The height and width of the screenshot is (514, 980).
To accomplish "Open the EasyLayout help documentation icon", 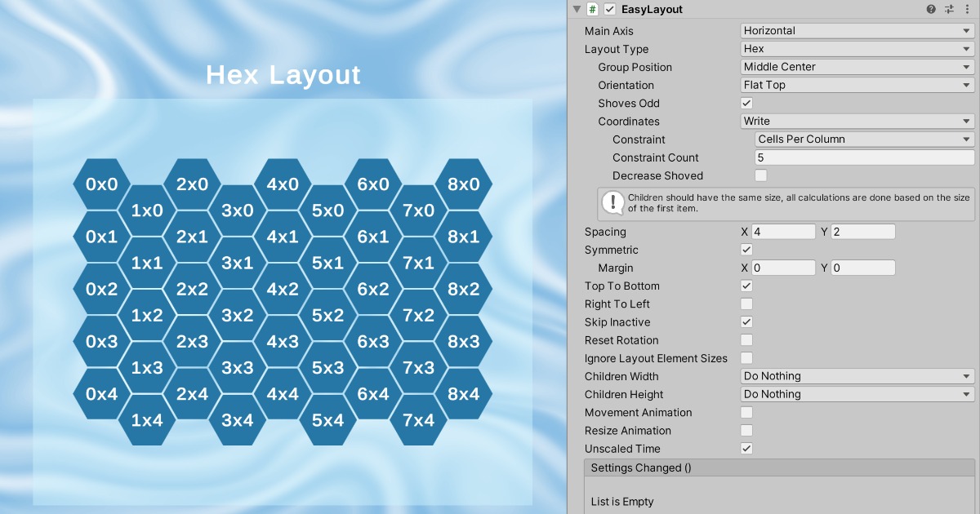I will 930,9.
